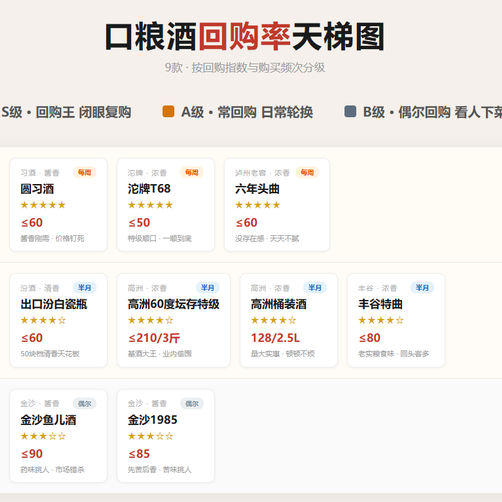502x502 pixels.
Task: Click the tagline under 丰谷特曲 price
Action: [x=393, y=354]
